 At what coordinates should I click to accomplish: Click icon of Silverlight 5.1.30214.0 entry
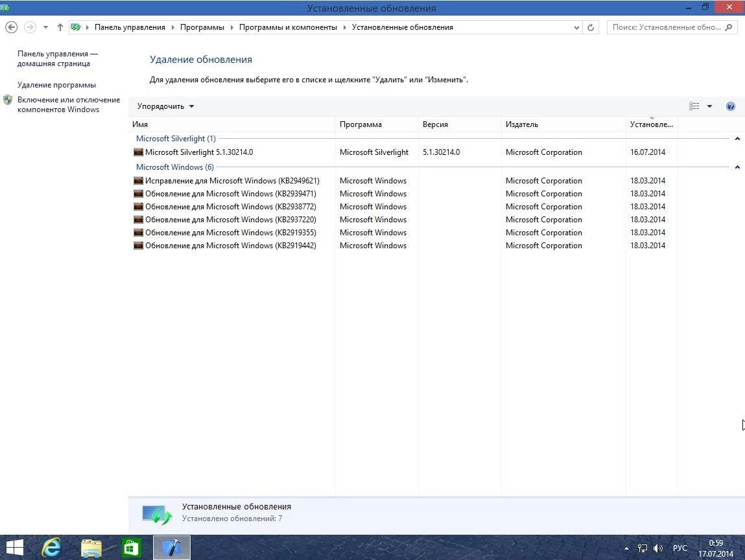click(138, 152)
